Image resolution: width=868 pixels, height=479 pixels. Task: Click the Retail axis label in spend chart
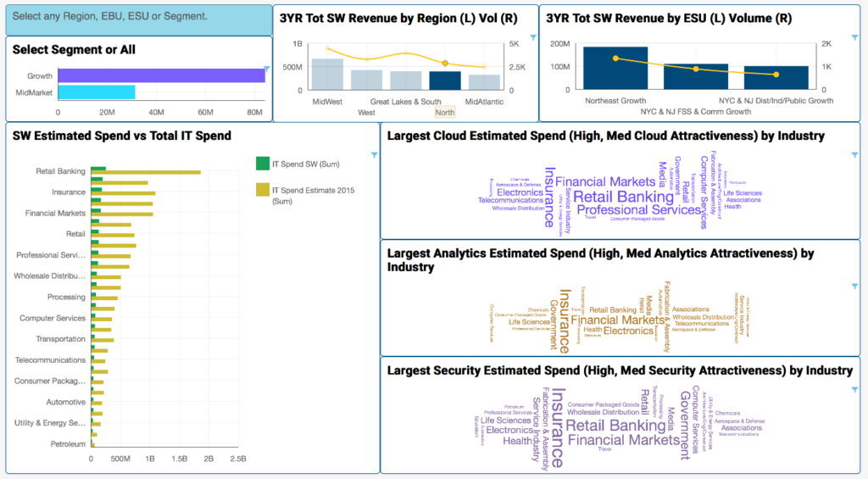pyautogui.click(x=75, y=234)
